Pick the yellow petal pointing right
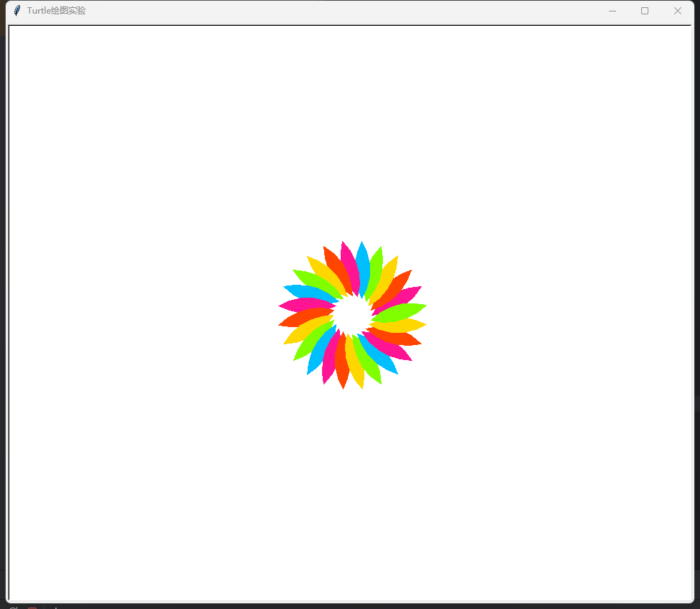Screen dimensions: 700x609 click(x=403, y=325)
